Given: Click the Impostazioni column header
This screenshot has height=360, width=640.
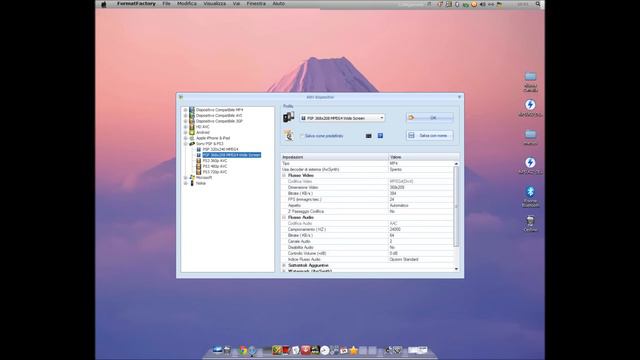Looking at the screenshot, I should [334, 157].
